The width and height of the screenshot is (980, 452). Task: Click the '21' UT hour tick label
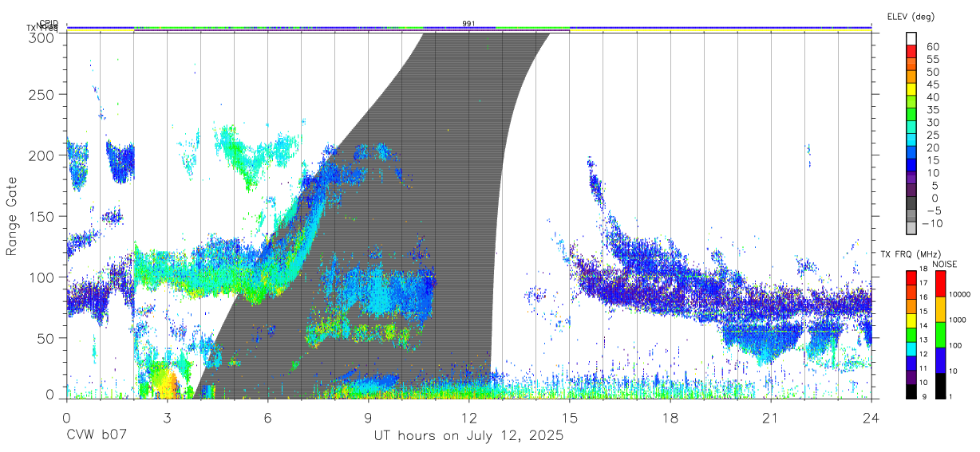[771, 417]
